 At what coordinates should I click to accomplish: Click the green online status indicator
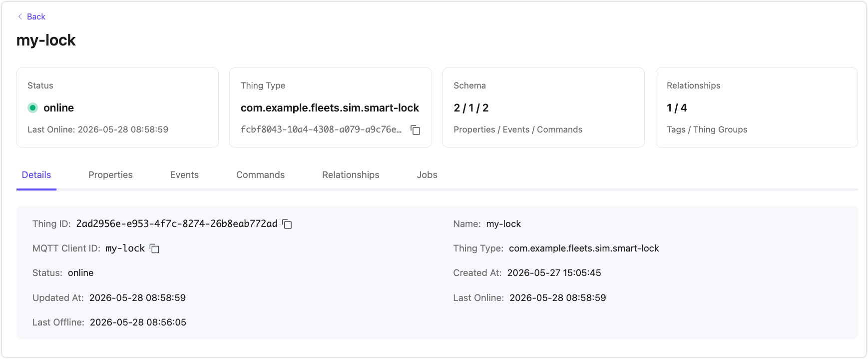tap(33, 107)
